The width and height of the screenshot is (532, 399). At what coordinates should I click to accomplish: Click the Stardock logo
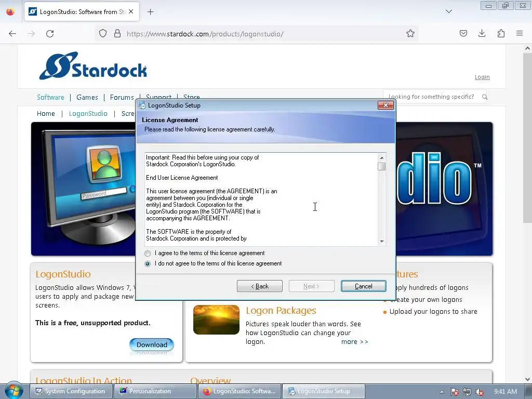tap(93, 66)
